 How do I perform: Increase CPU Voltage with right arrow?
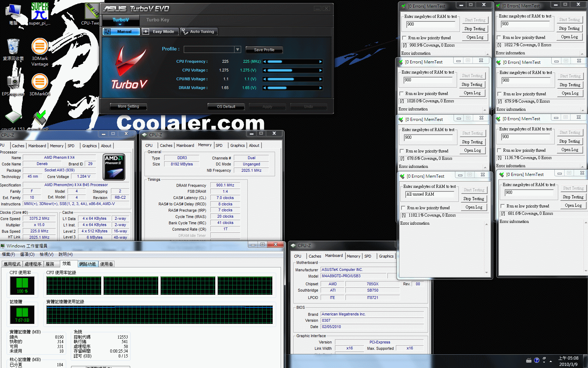coord(321,70)
